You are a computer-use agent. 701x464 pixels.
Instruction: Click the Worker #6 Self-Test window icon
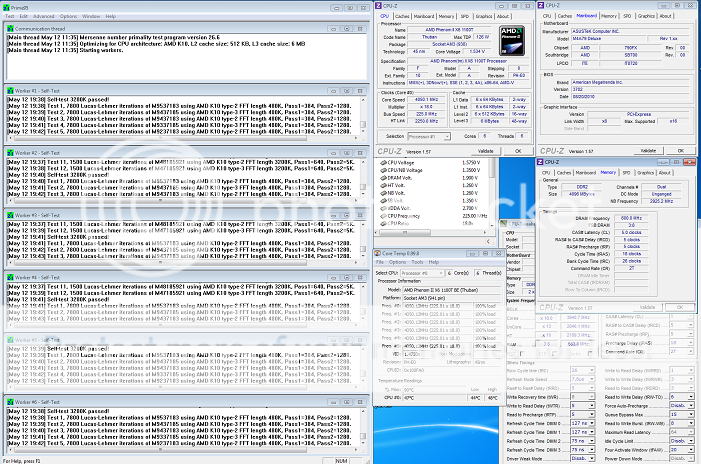click(x=10, y=402)
